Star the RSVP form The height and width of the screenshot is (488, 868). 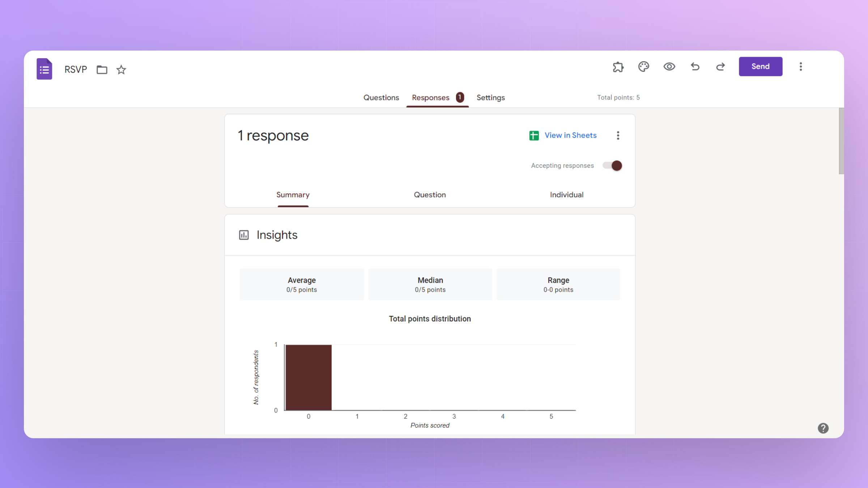coord(121,69)
